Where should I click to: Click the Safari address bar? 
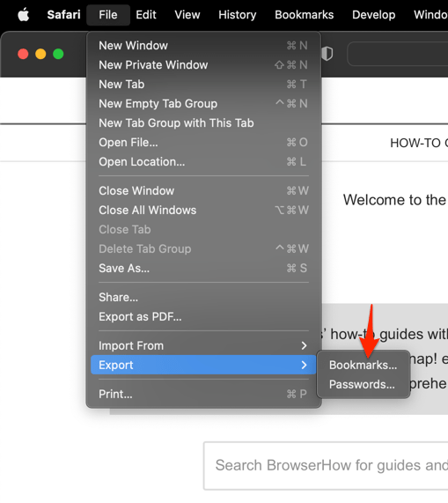point(397,54)
